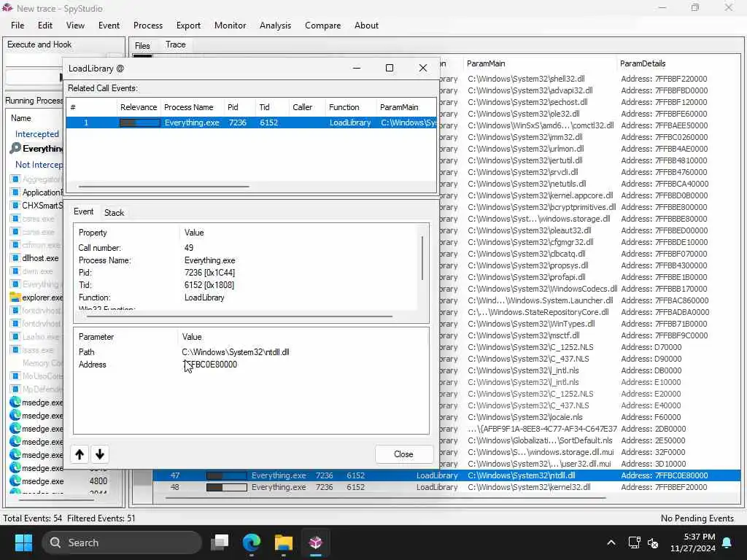Viewport: 747px width, 560px height.
Task: Click the Everything magnifier icon under Intercepted
Action: [15, 148]
